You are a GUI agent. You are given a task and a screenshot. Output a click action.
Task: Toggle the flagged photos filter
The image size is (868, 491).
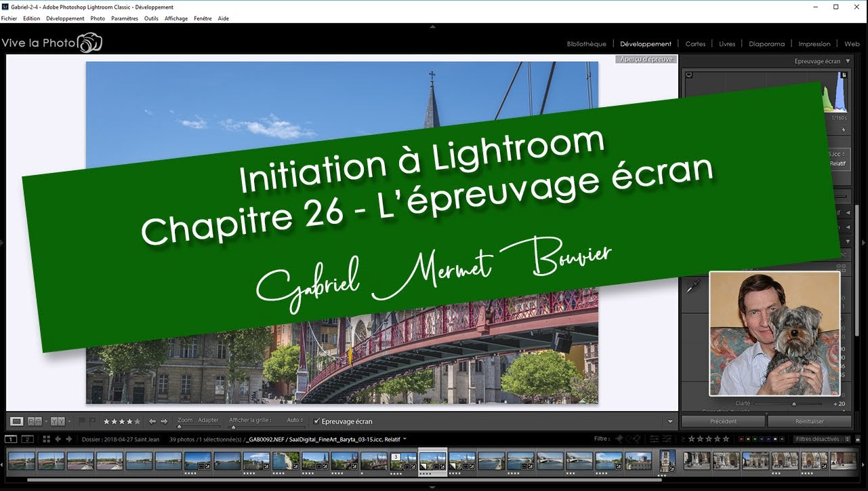(619, 439)
